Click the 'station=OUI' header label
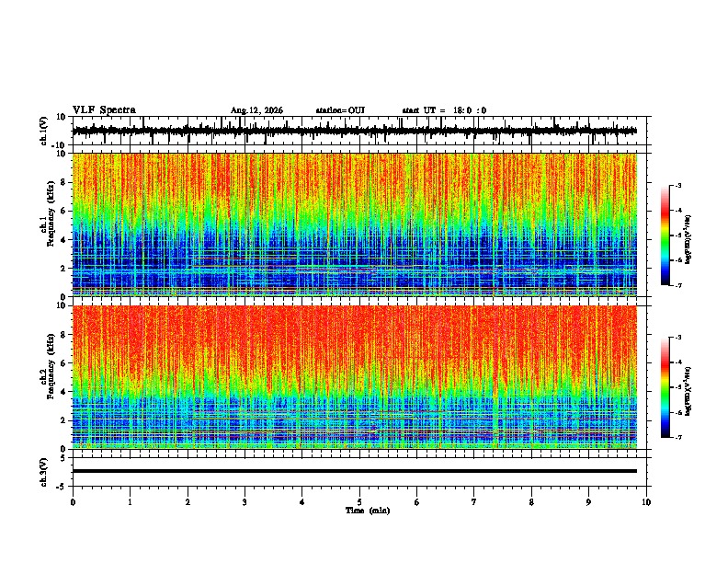728x563 pixels. click(x=340, y=110)
